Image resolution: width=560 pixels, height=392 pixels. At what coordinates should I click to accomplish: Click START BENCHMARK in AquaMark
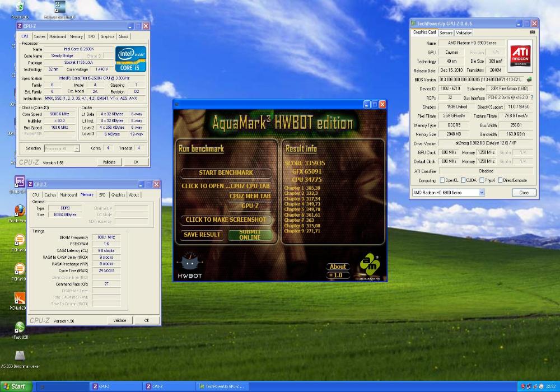coord(226,173)
